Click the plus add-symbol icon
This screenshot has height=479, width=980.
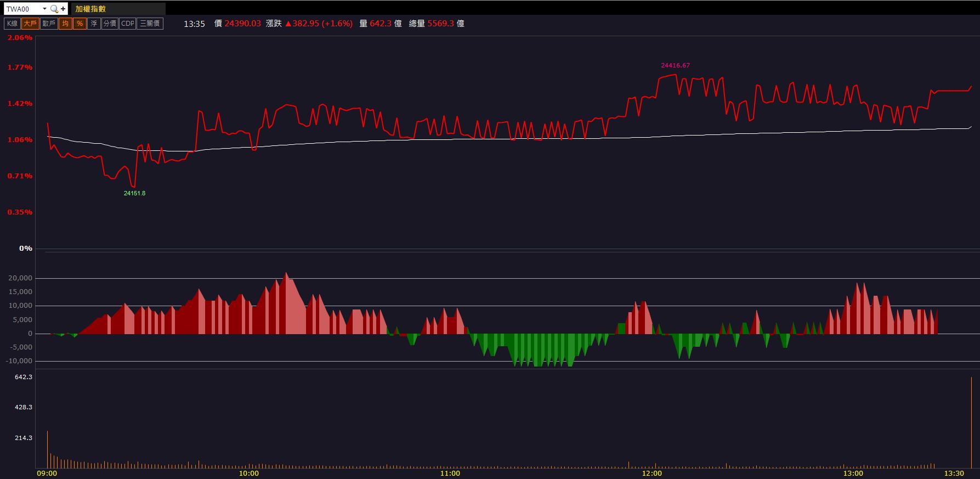[64, 9]
